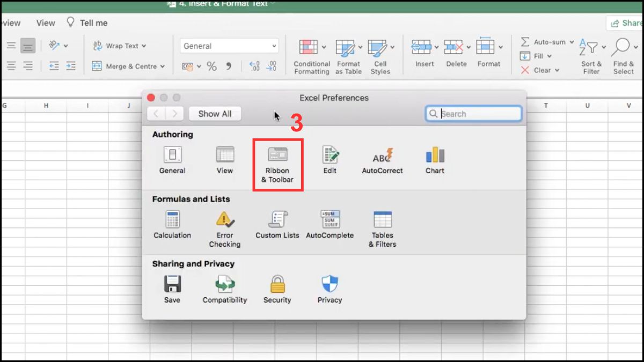Screen dimensions: 644x362
Task: Click the View menu item
Action: pos(45,23)
